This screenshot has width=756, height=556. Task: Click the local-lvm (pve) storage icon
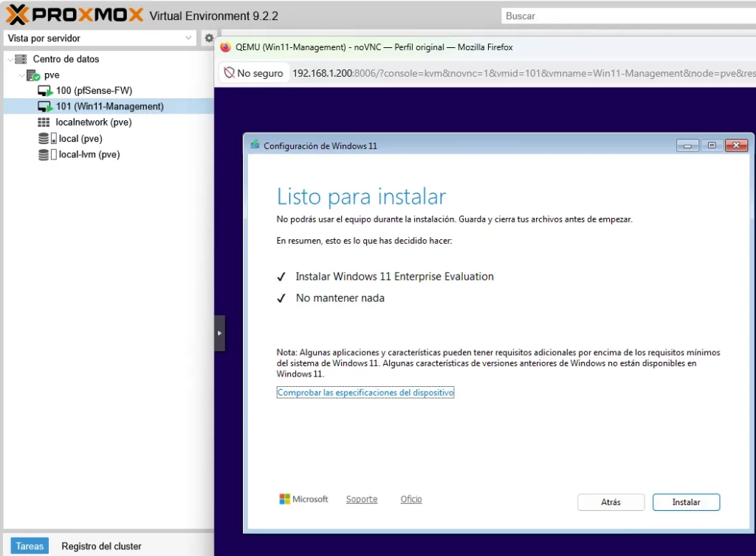[x=47, y=154]
